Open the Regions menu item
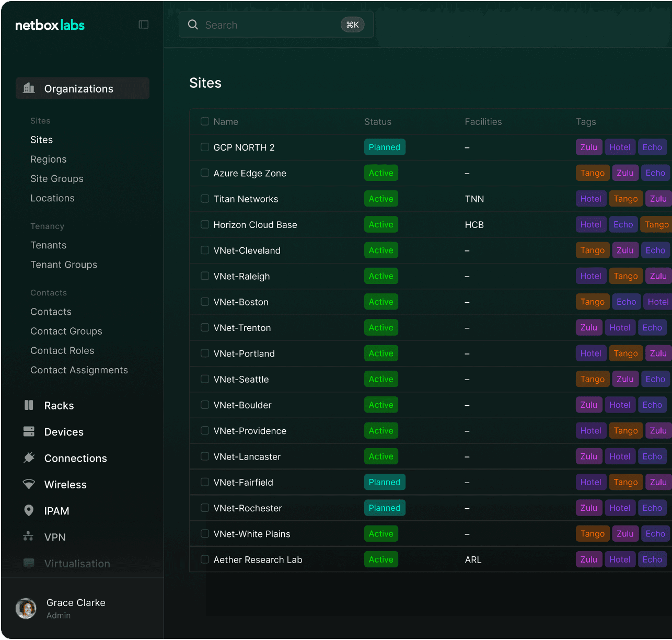The width and height of the screenshot is (672, 640). (48, 159)
